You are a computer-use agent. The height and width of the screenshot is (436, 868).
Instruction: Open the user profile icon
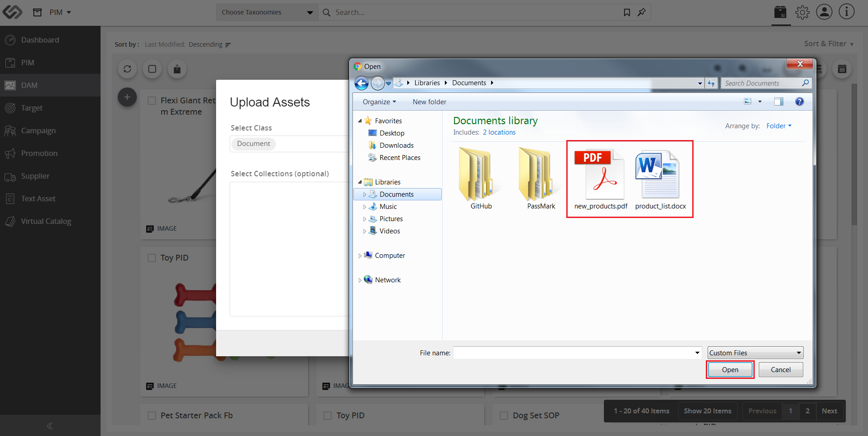pos(824,12)
